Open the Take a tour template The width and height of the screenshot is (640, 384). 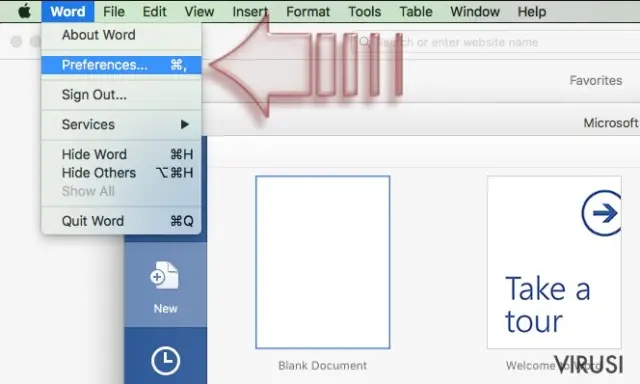click(554, 262)
